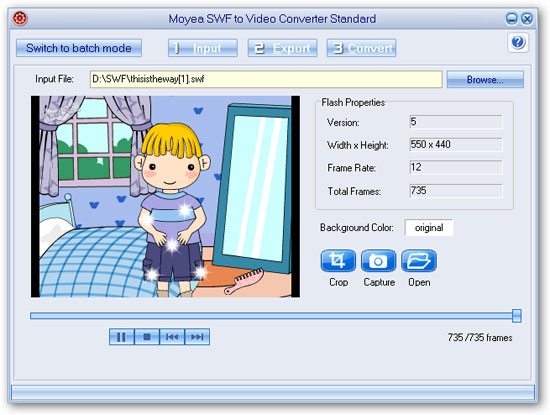The height and width of the screenshot is (415, 550).
Task: Click the Total Frames value field
Action: click(456, 191)
